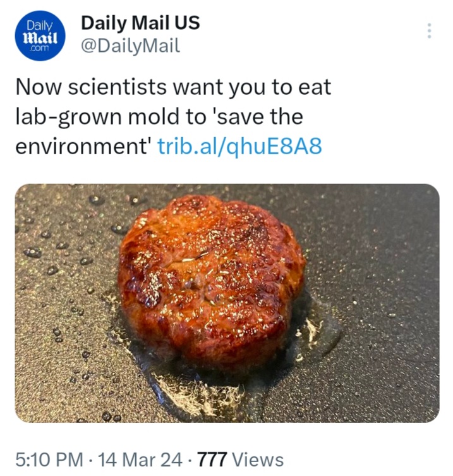The image size is (453, 476).
Task: Click the "environment'" word in the tweet text
Action: tap(83, 146)
